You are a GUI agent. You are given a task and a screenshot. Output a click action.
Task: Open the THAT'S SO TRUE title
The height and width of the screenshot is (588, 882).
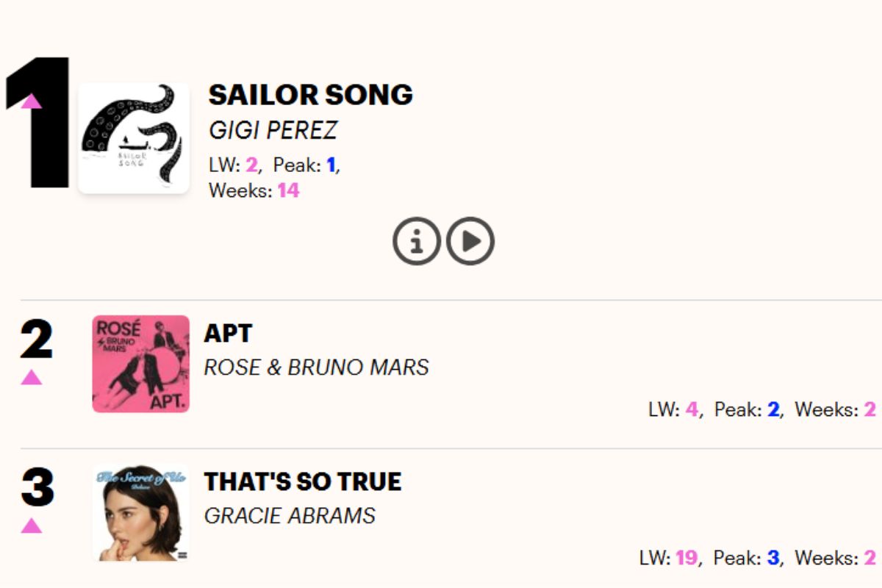303,482
